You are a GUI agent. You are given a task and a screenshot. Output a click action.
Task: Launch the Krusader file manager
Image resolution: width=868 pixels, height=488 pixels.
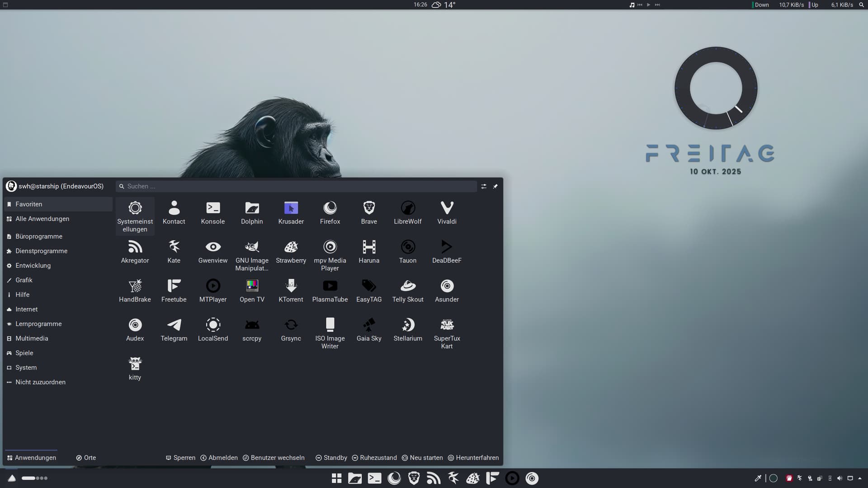point(291,212)
